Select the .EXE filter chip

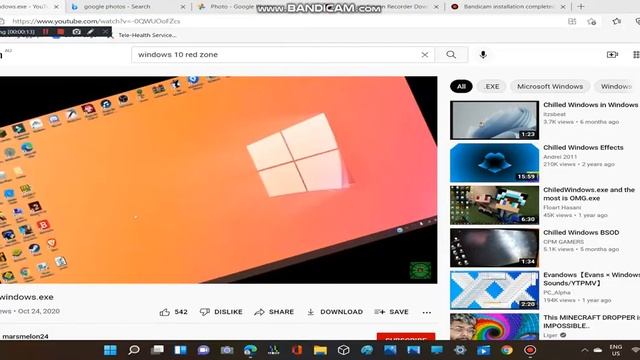(491, 87)
